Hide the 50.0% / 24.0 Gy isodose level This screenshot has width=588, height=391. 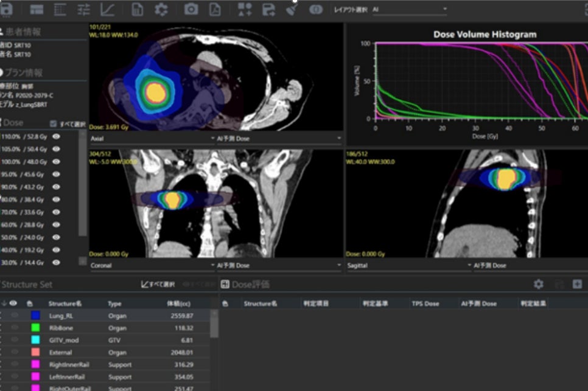coord(56,237)
